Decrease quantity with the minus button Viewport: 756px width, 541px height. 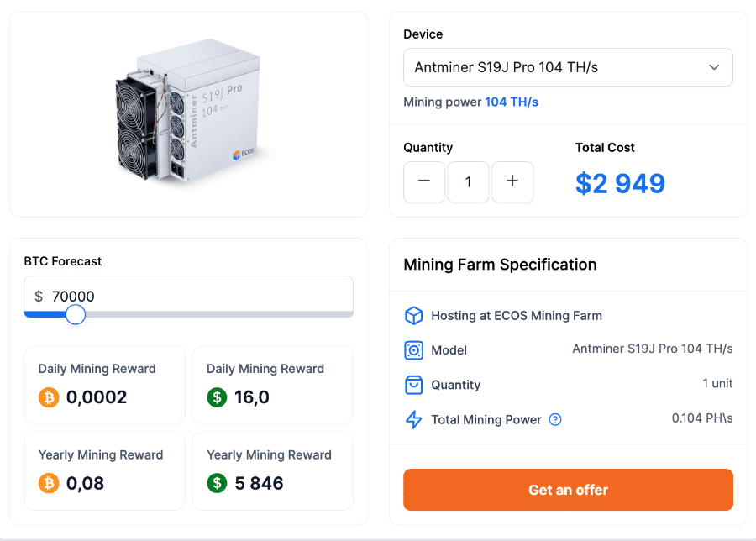pyautogui.click(x=424, y=181)
